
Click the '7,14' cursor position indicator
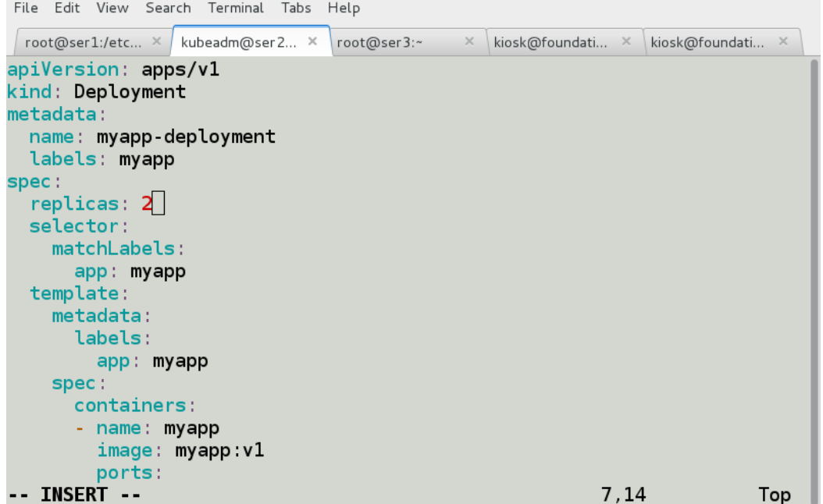click(623, 495)
